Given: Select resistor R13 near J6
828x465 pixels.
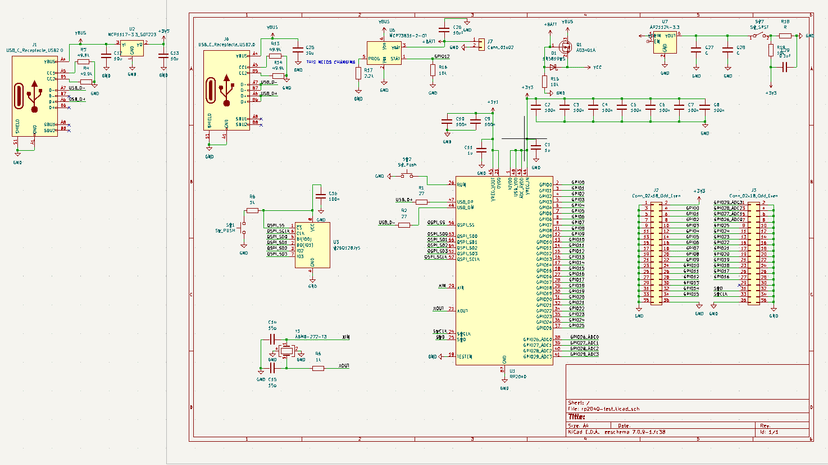Looking at the screenshot, I should 275,55.
